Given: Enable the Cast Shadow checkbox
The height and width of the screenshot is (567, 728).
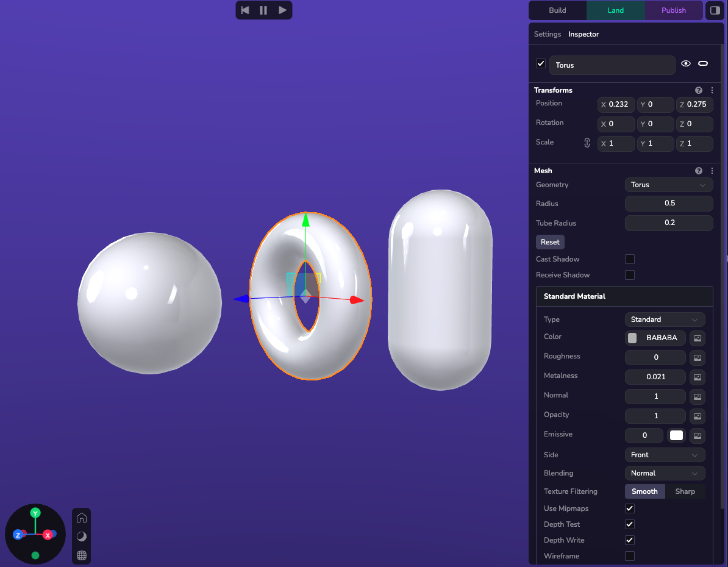Looking at the screenshot, I should 630,259.
